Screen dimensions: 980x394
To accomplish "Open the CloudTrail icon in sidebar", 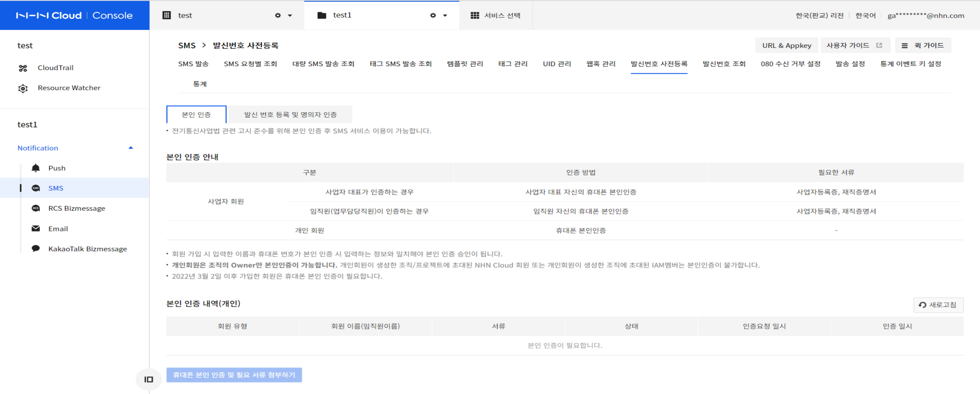I will pos(23,68).
